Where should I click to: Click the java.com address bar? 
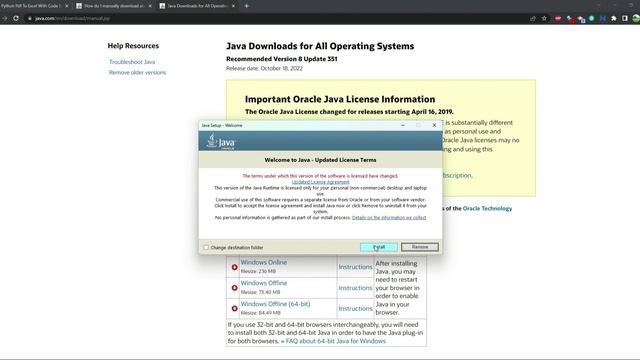[x=278, y=18]
